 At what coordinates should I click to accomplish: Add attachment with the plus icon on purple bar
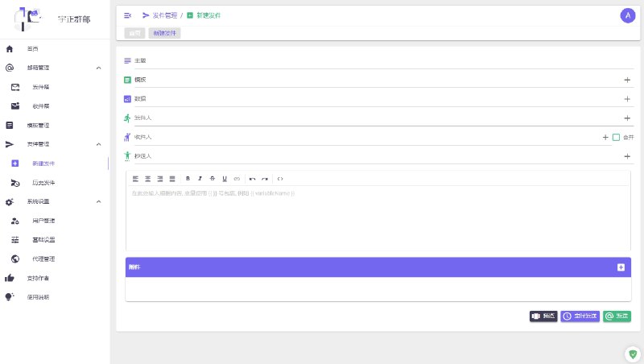point(621,267)
